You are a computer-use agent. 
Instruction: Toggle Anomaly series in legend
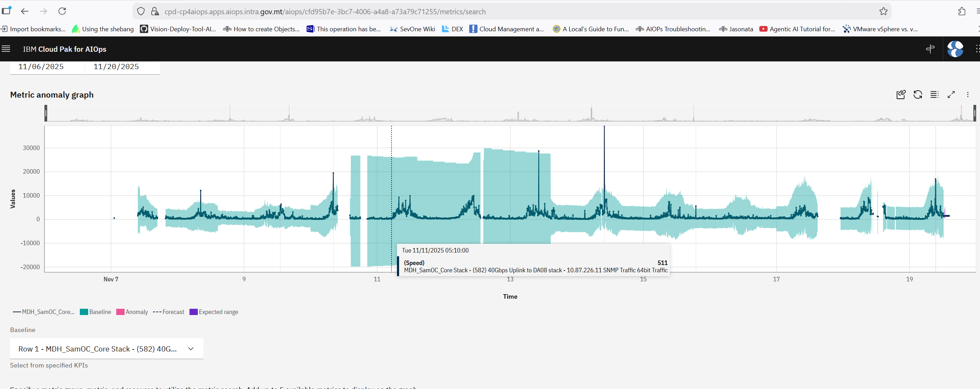click(132, 312)
